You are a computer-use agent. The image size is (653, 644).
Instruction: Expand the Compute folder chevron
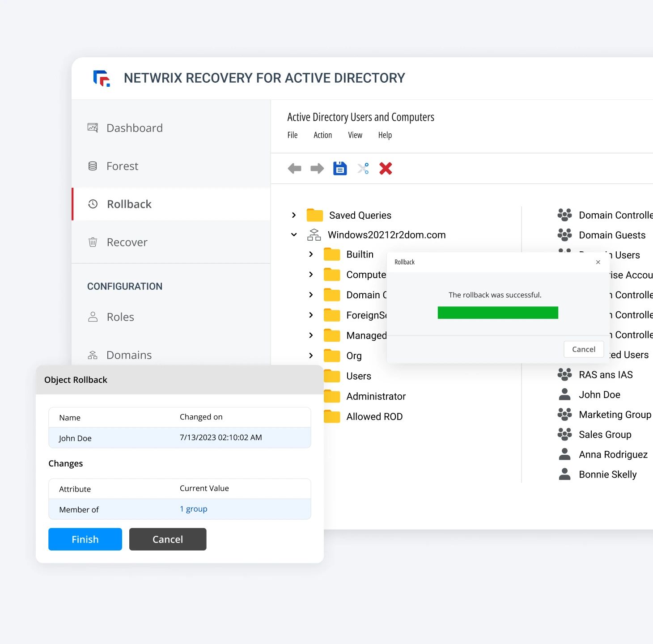[311, 274]
